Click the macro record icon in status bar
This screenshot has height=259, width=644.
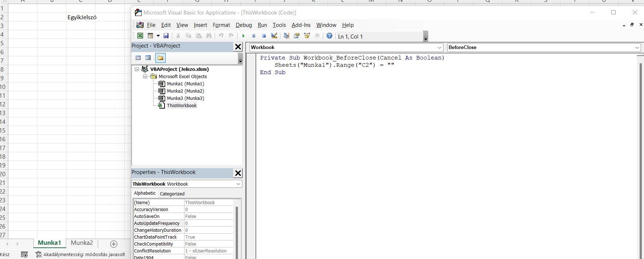24,254
